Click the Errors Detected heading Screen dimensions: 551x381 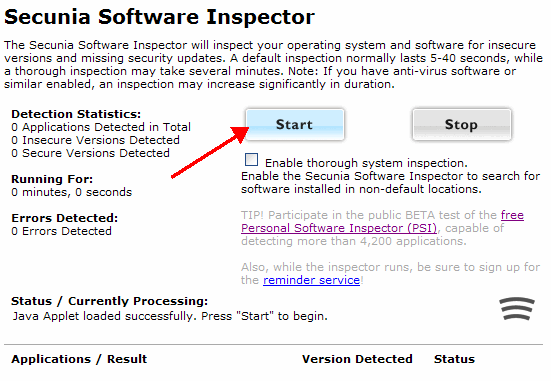point(65,218)
